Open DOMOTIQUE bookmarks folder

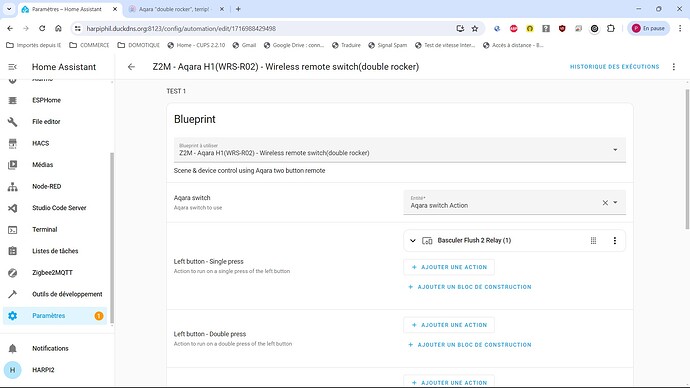(139, 45)
